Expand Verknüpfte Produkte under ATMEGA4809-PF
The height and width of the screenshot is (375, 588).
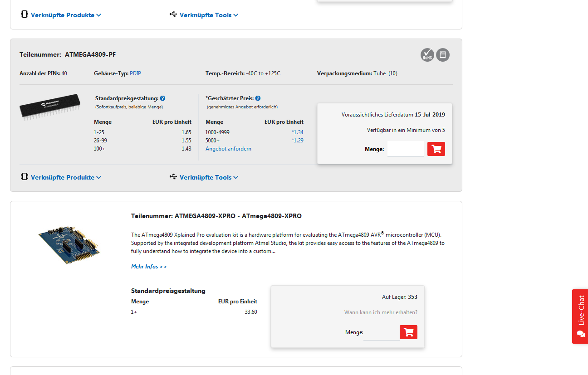[x=61, y=177]
